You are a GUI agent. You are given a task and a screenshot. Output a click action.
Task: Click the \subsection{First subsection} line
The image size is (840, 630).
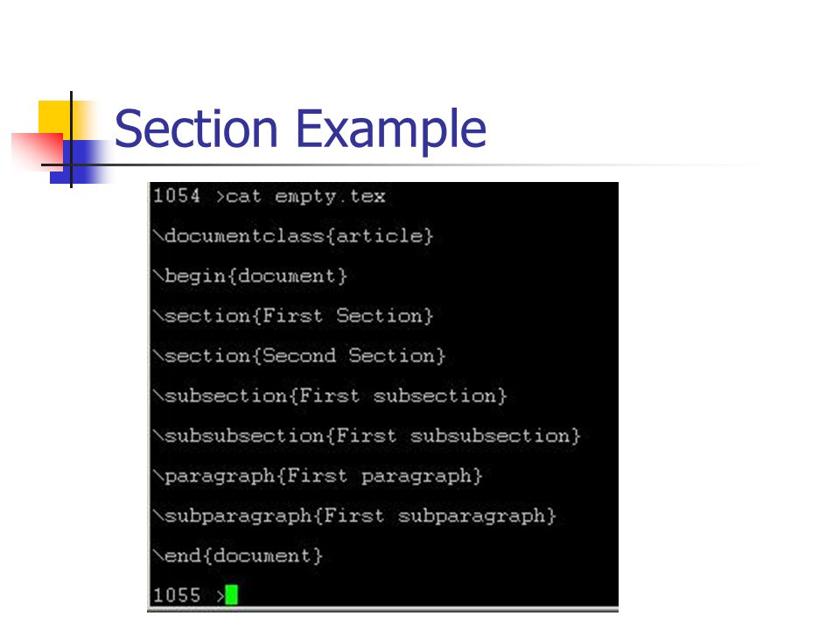[x=330, y=395]
